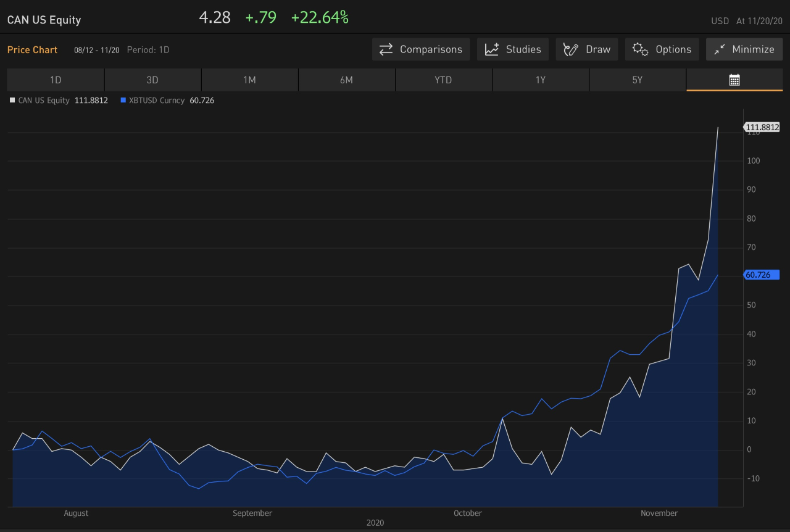Viewport: 790px width, 532px height.
Task: Select the 1M range button
Action: coord(249,80)
